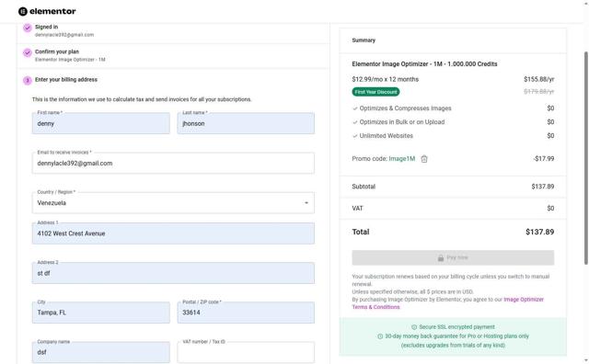
Task: Click the strikethrough $179.88/yr price
Action: [539, 92]
